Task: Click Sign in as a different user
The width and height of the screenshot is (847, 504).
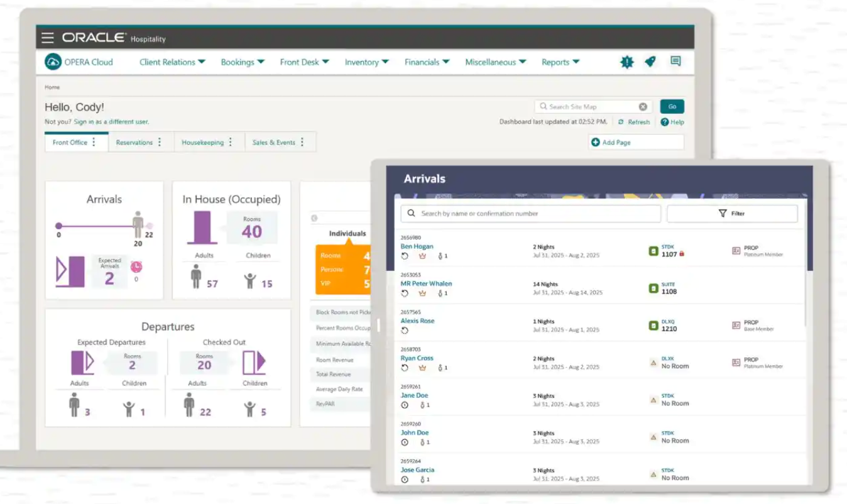Action: click(x=111, y=122)
